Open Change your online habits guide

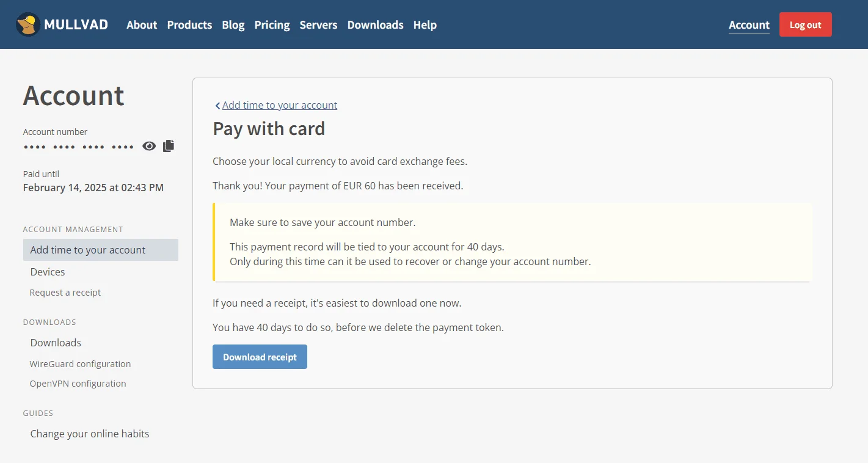click(x=90, y=434)
